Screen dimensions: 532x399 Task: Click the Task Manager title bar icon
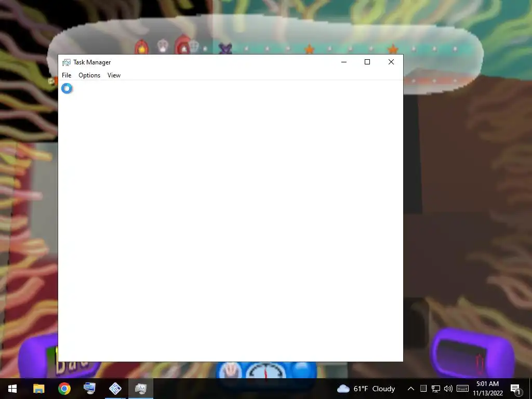66,62
